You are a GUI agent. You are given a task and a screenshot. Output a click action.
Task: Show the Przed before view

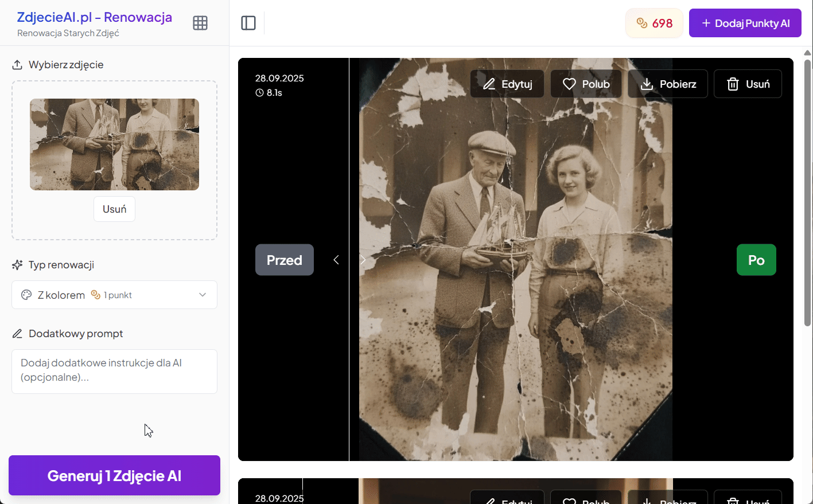(x=285, y=260)
